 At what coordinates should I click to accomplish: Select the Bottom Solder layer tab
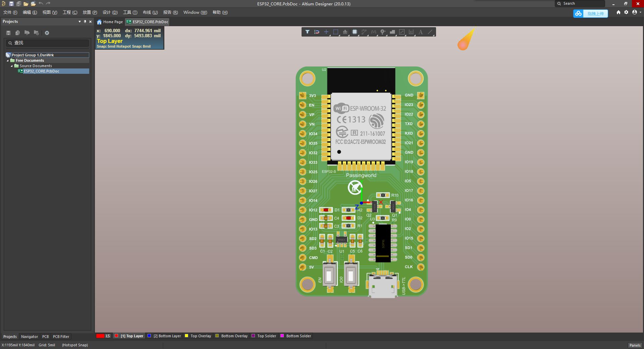[x=296, y=336]
